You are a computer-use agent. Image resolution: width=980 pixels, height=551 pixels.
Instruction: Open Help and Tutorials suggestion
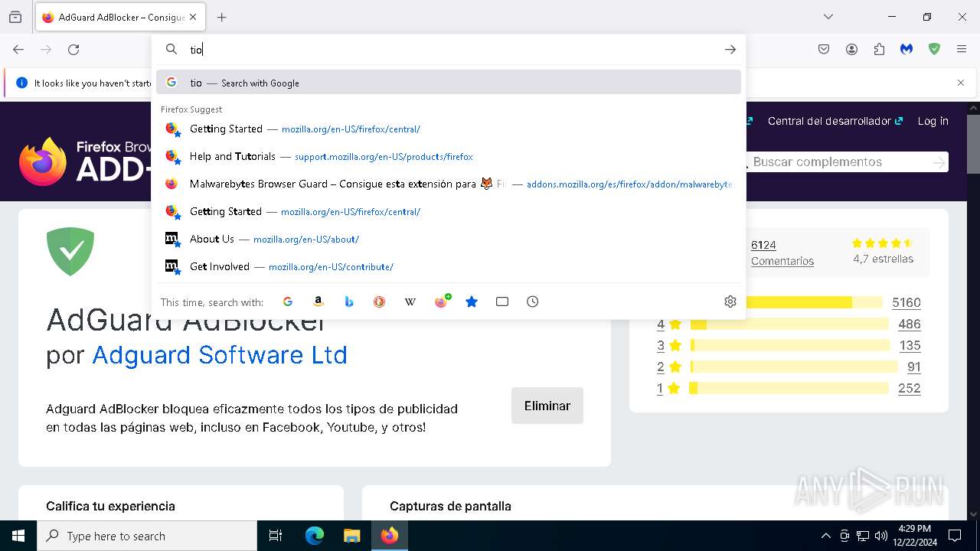tap(449, 156)
